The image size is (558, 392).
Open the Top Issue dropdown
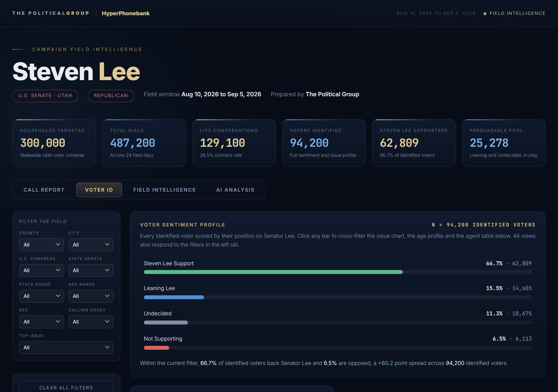coord(66,348)
